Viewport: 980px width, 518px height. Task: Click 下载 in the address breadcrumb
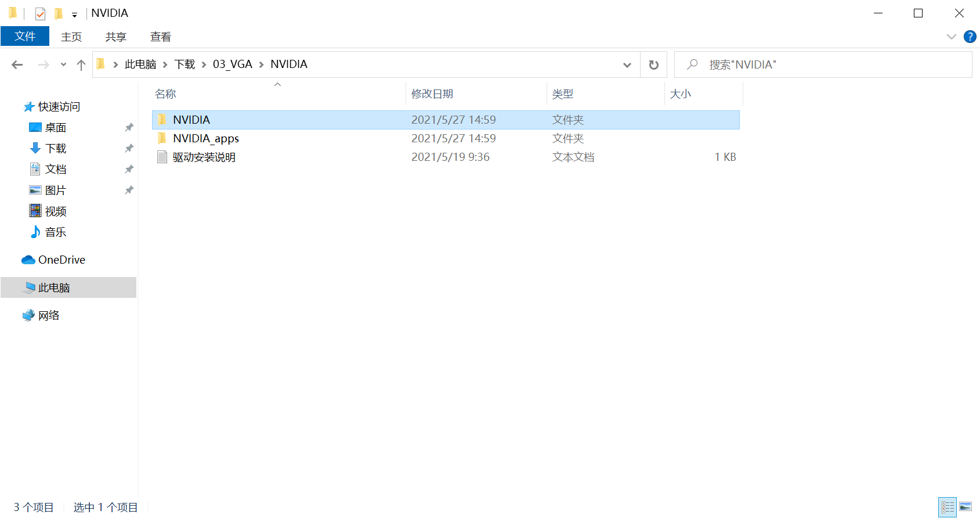coord(185,64)
